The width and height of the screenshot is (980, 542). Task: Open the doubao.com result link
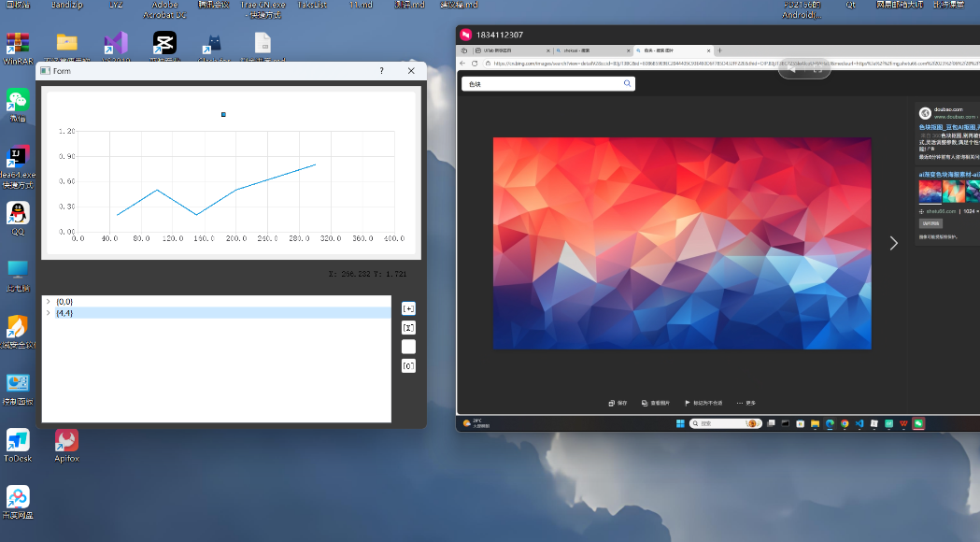949,127
